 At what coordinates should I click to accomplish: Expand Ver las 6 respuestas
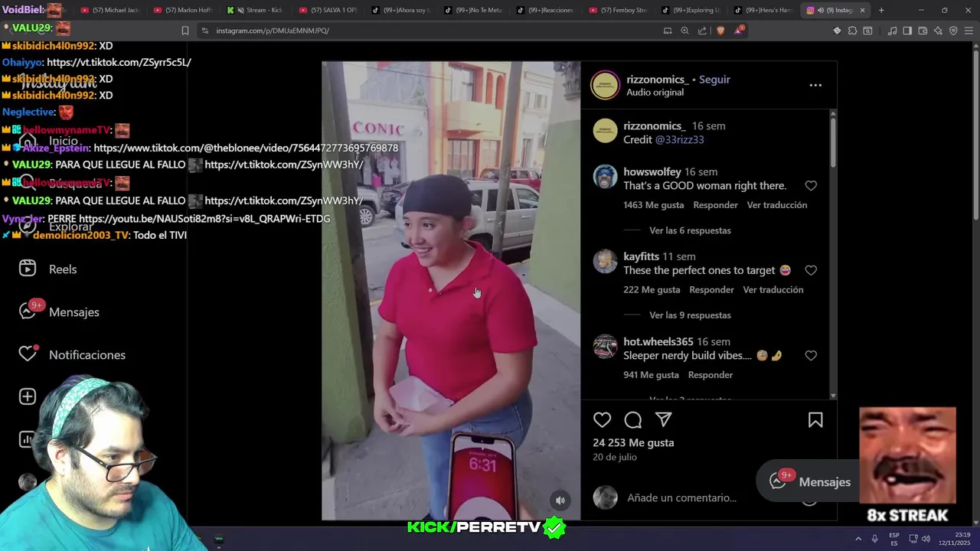690,230
